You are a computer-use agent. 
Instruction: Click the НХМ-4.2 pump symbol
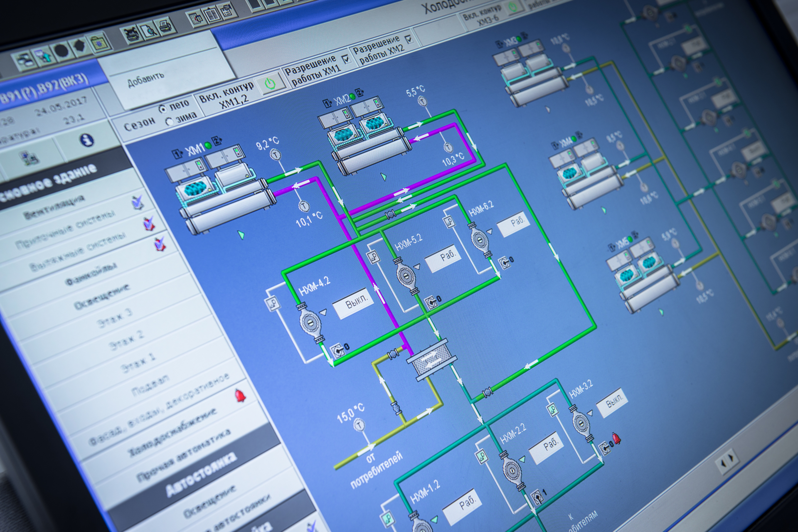310,323
